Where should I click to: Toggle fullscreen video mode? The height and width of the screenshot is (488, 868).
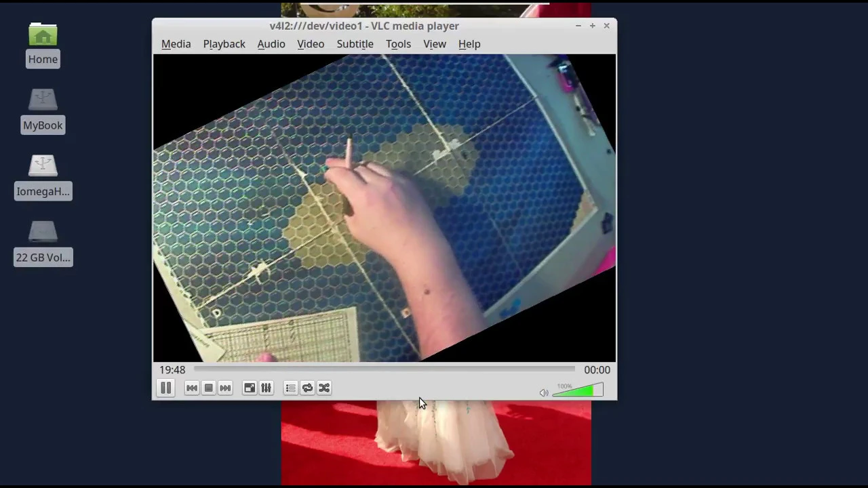[250, 388]
